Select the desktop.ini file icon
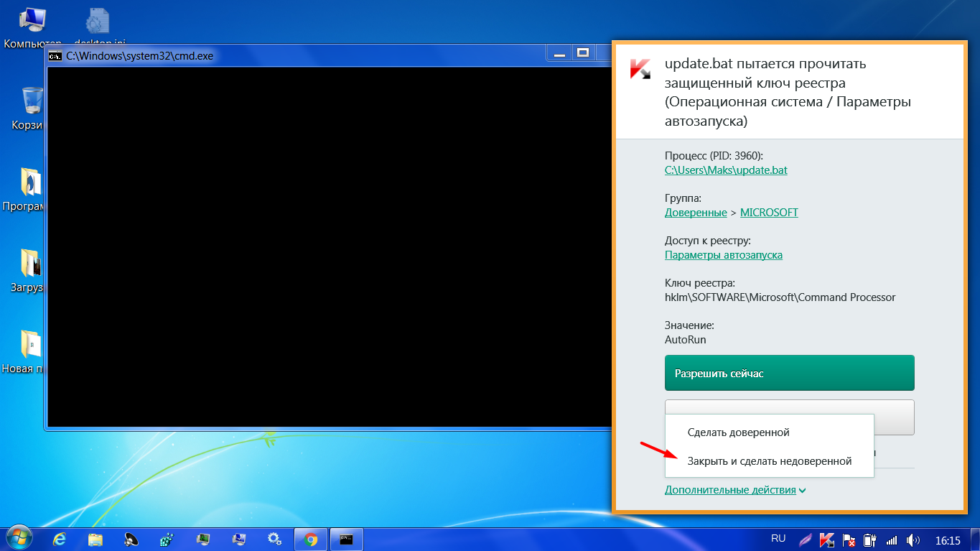Viewport: 980px width, 551px height. 98,27
